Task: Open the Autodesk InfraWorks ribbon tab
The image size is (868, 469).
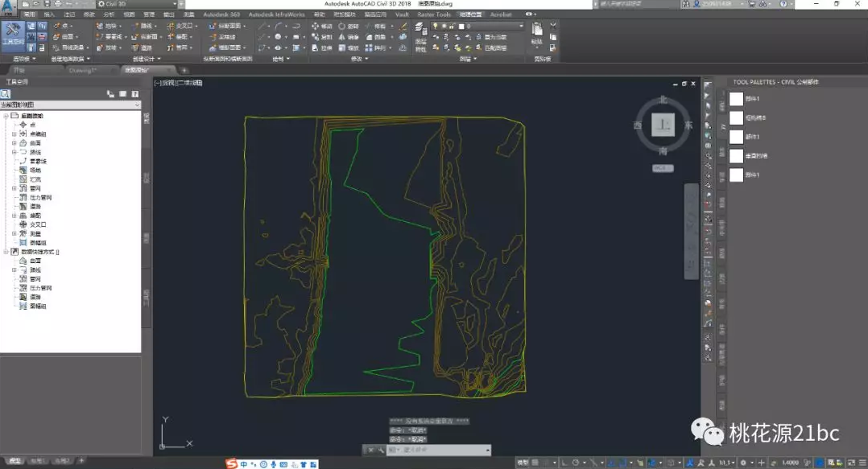Action: (276, 14)
